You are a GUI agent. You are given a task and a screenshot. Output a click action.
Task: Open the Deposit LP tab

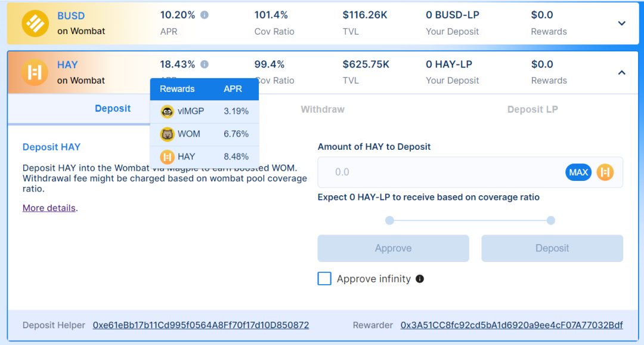click(x=532, y=109)
